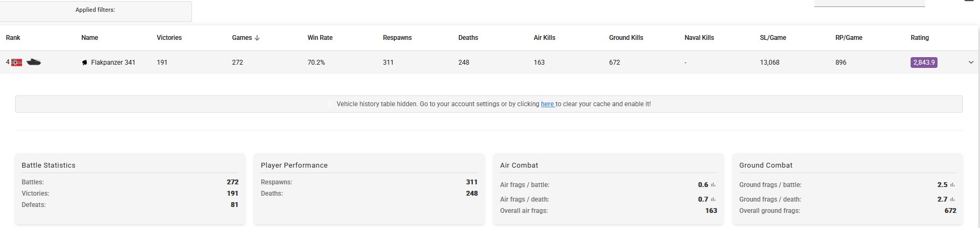Sort table by Rating column header
The height and width of the screenshot is (228, 980).
pyautogui.click(x=919, y=38)
